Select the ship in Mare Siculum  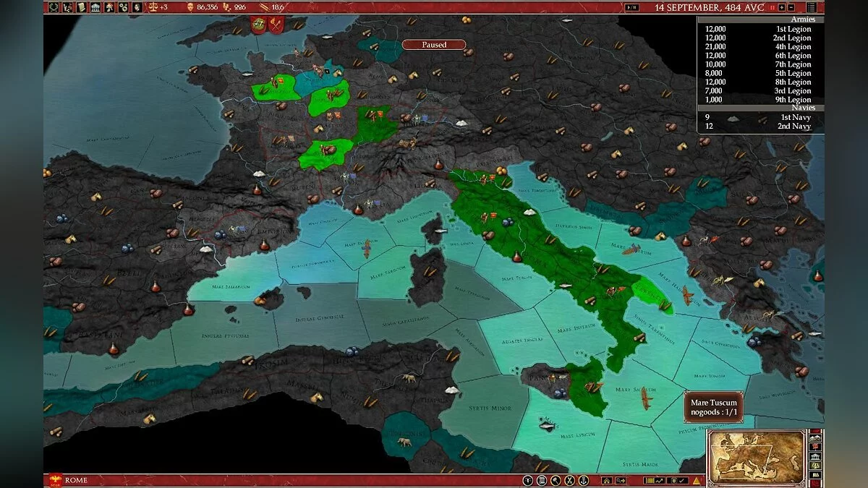(647, 398)
